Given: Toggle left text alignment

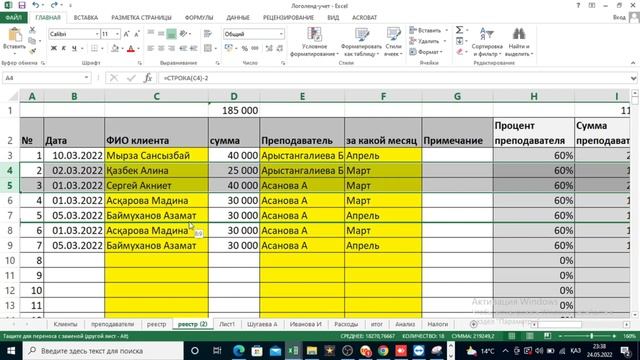Looking at the screenshot, I should click(151, 49).
